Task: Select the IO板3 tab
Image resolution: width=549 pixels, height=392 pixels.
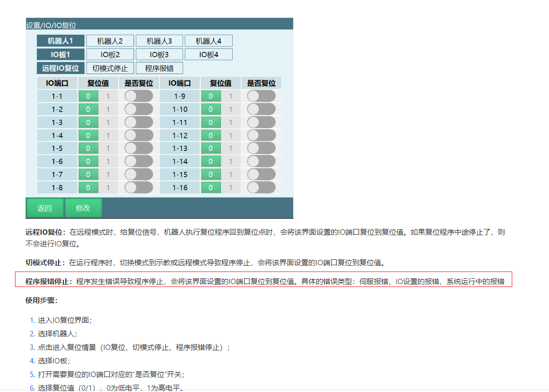Action: click(x=159, y=55)
